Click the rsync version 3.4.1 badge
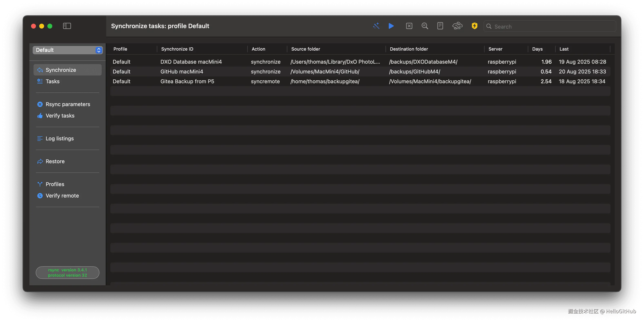644x322 pixels. (68, 273)
